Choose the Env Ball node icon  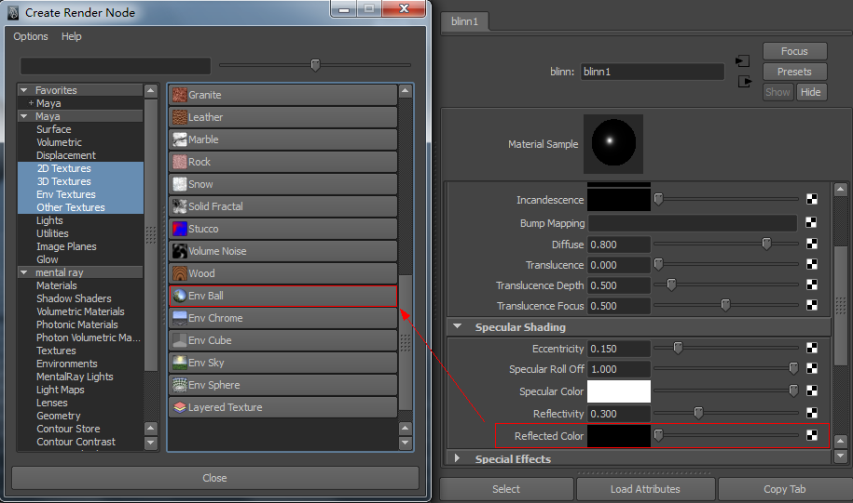180,296
